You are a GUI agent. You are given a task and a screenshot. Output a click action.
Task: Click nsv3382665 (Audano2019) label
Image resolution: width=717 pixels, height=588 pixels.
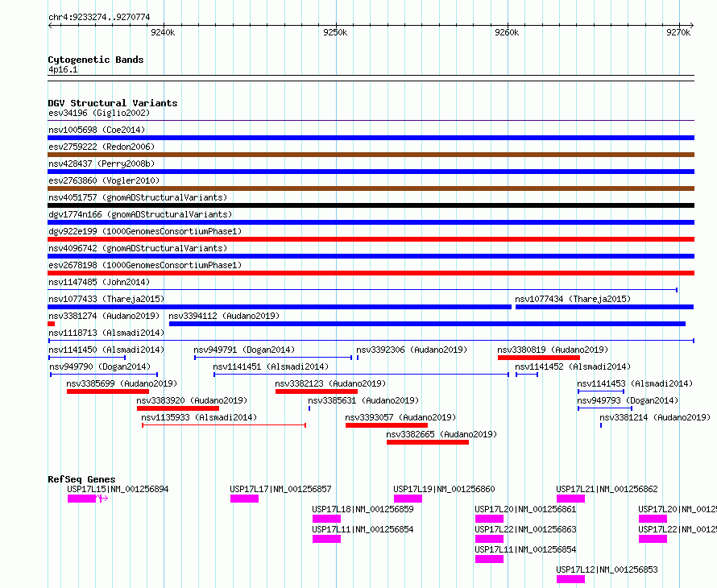pyautogui.click(x=441, y=434)
